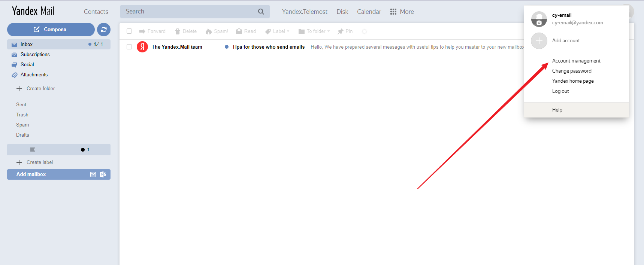Open the More services grid
Screen dimensions: 644x265
click(x=402, y=12)
